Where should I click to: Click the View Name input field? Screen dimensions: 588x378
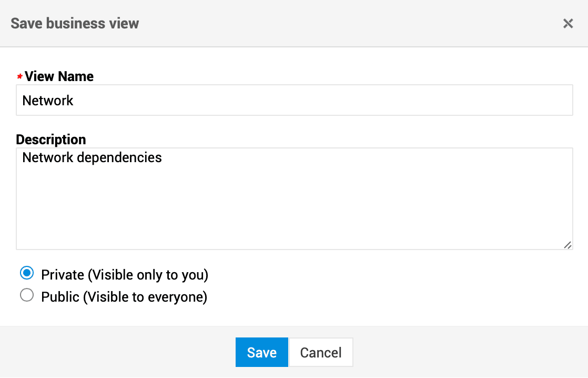pyautogui.click(x=295, y=101)
